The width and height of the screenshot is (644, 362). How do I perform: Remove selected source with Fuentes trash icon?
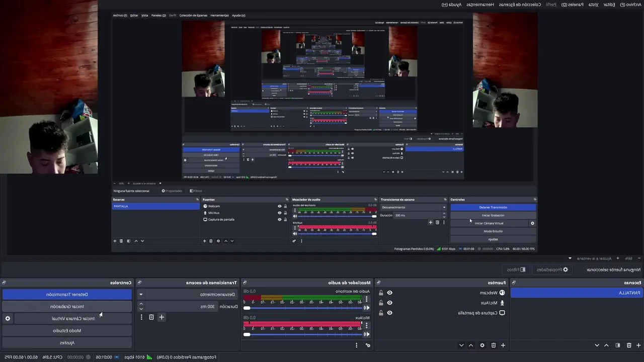pyautogui.click(x=493, y=345)
